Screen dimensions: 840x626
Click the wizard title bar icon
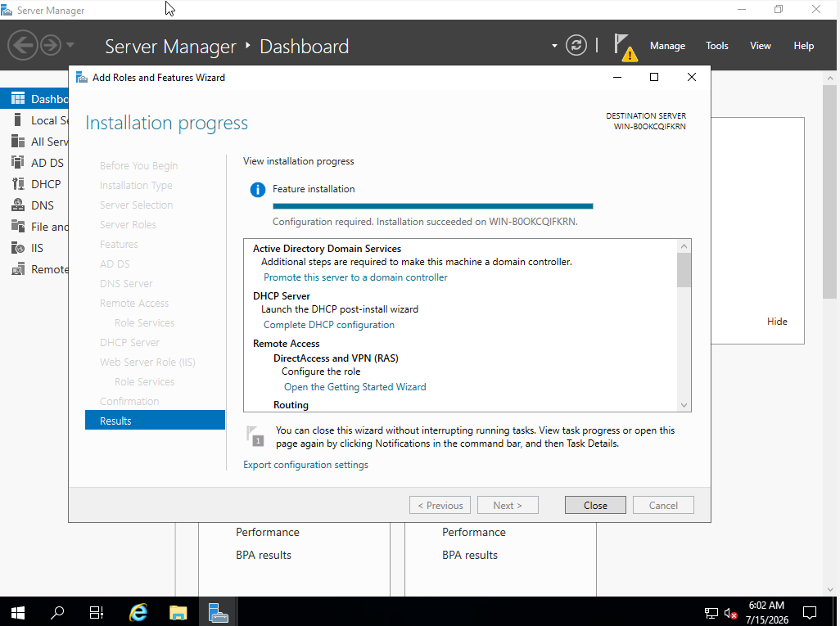[x=81, y=78]
